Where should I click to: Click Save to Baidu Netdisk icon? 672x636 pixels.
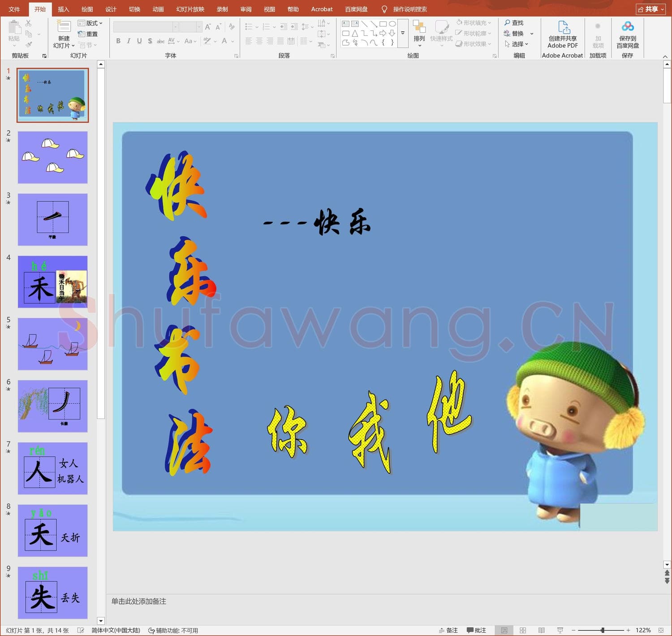click(x=628, y=27)
